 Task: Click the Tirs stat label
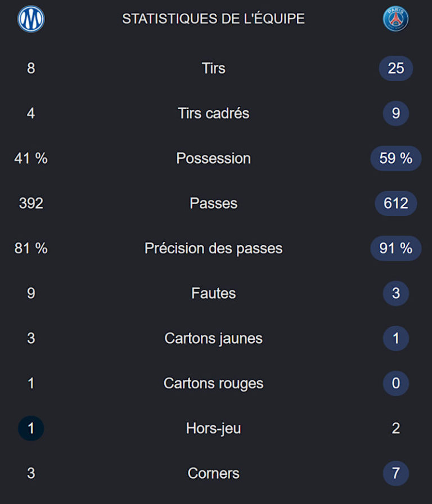[x=213, y=68]
